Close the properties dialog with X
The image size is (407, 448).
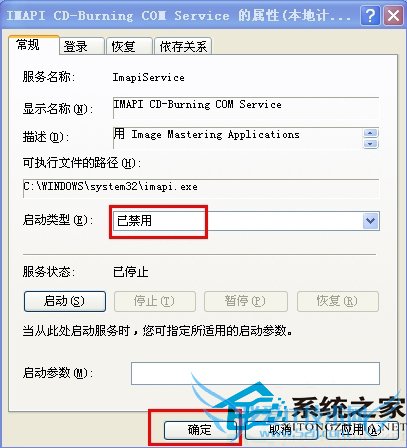(393, 16)
